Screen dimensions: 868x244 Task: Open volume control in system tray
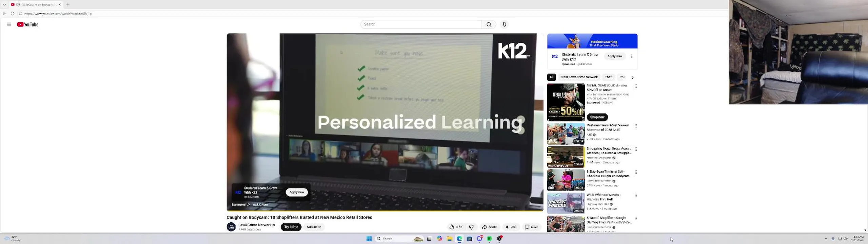click(x=846, y=239)
